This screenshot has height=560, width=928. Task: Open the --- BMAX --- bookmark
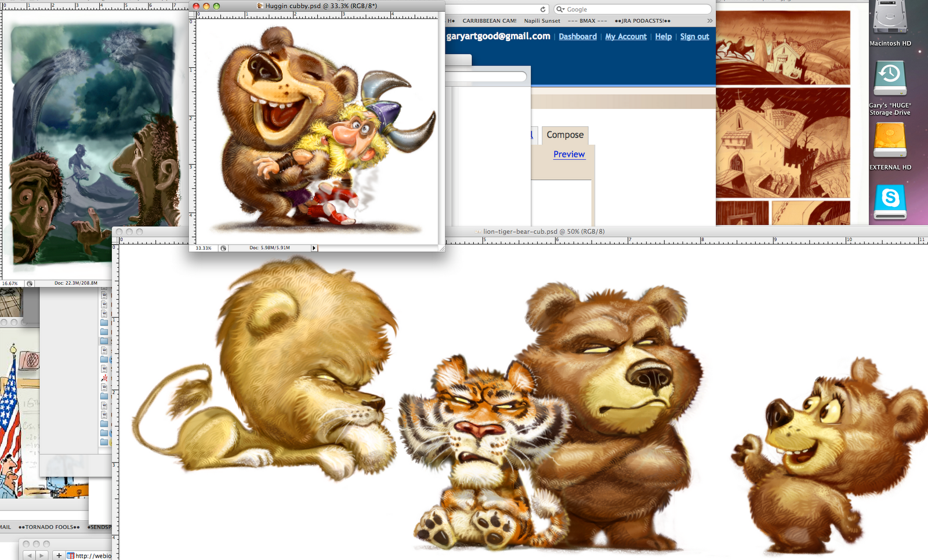(588, 21)
